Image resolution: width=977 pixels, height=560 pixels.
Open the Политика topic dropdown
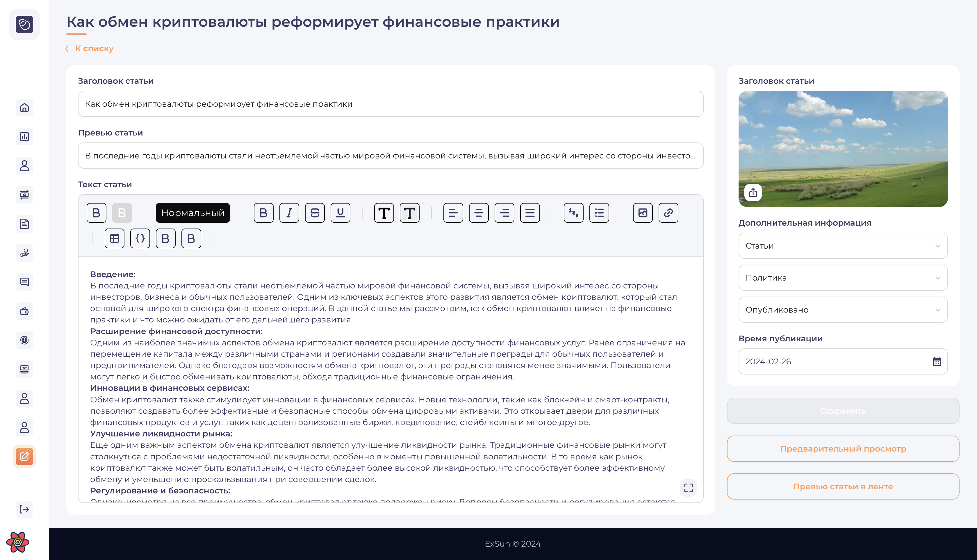pos(843,278)
